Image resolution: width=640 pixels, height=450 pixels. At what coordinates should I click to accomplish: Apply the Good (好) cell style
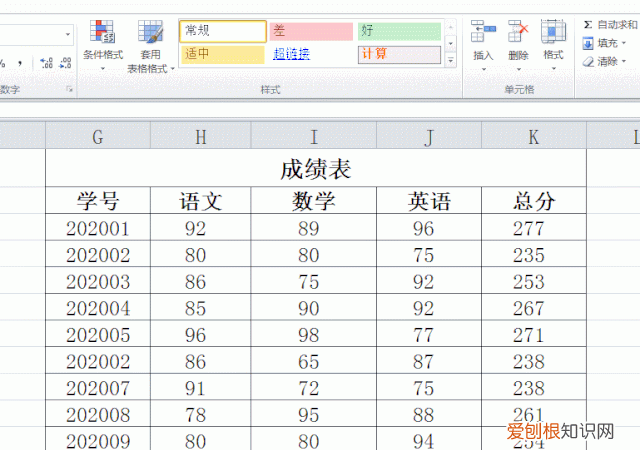coord(399,31)
